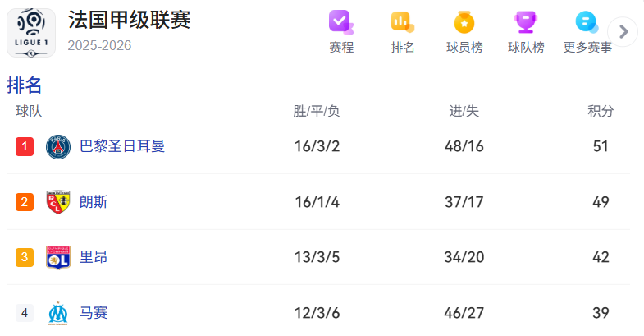Click the 法国甲级联赛 league title
Image resolution: width=644 pixels, height=336 pixels.
pos(129,20)
